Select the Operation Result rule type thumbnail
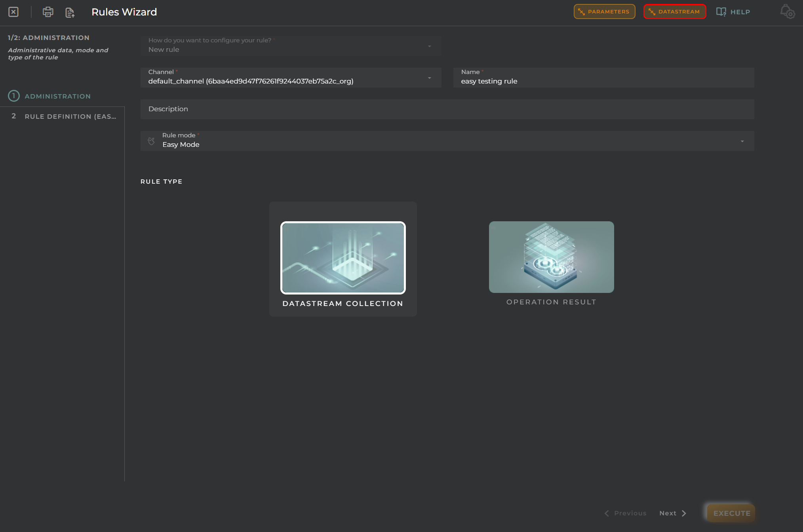Image resolution: width=803 pixels, height=532 pixels. click(x=551, y=257)
